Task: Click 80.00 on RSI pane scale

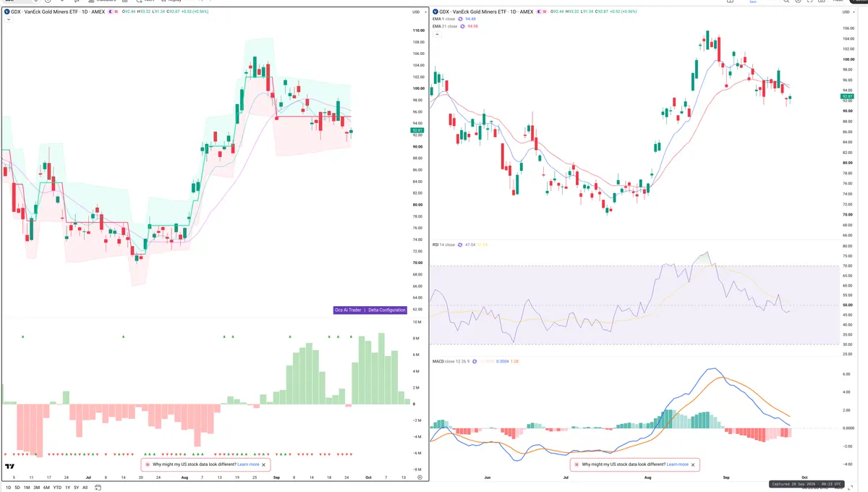Action: tap(846, 247)
